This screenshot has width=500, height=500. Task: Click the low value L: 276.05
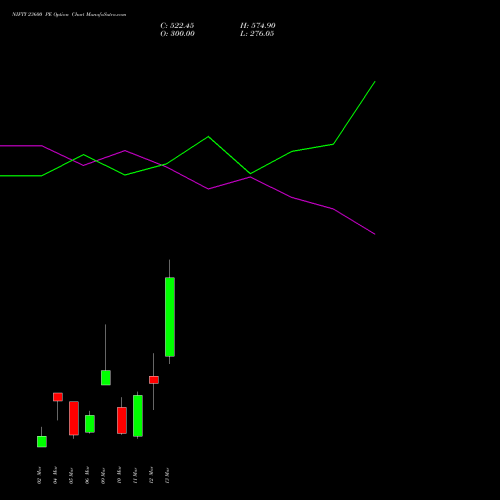click(257, 34)
